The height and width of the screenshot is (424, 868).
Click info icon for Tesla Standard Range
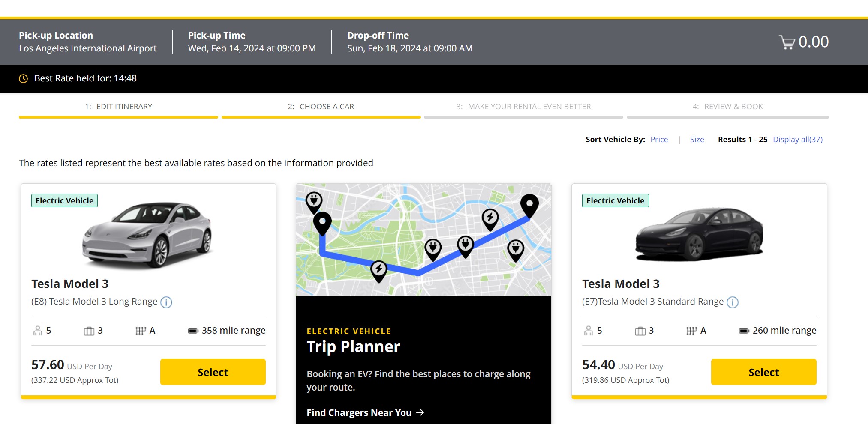[733, 302]
